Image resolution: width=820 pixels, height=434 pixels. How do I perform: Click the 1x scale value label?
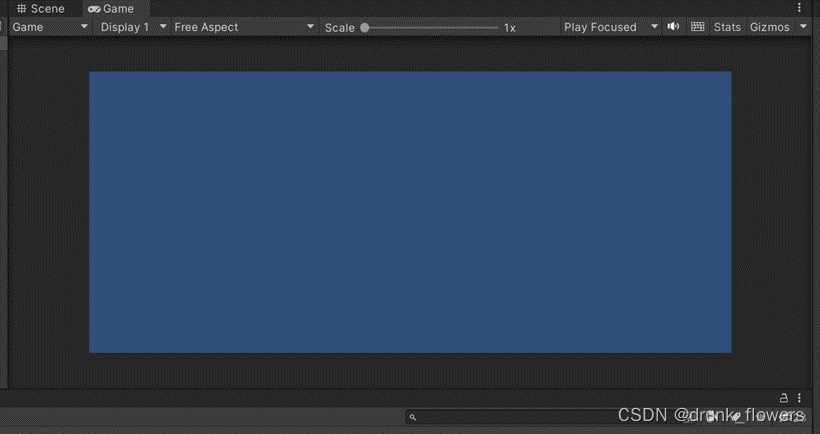[510, 28]
